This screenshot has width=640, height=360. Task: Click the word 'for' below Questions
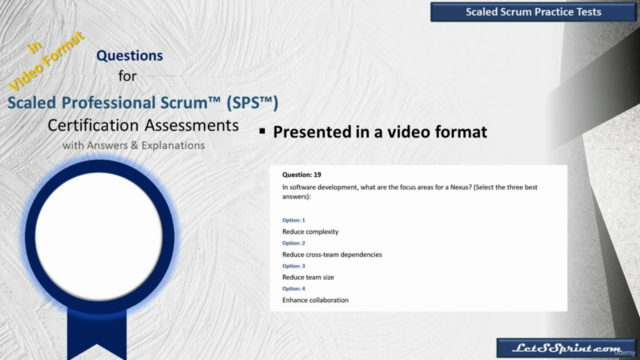[x=127, y=76]
